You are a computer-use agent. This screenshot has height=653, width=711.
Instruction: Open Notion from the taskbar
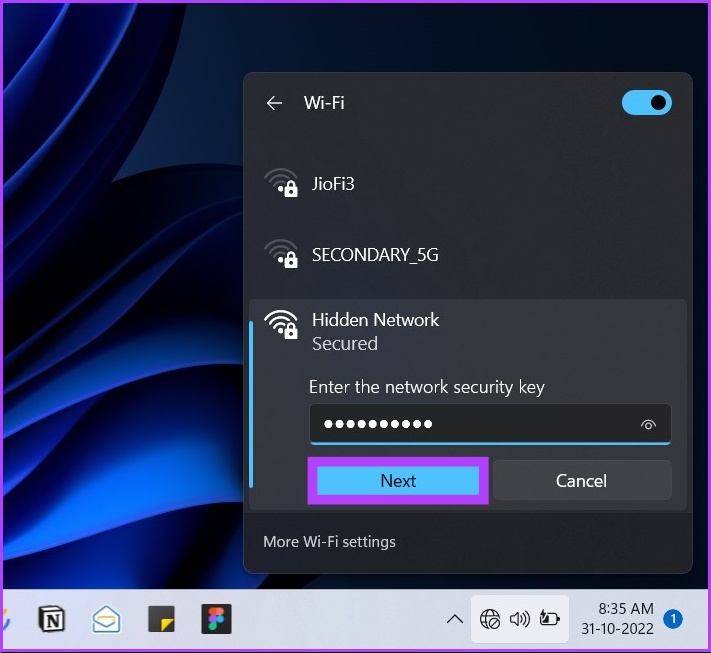[51, 619]
